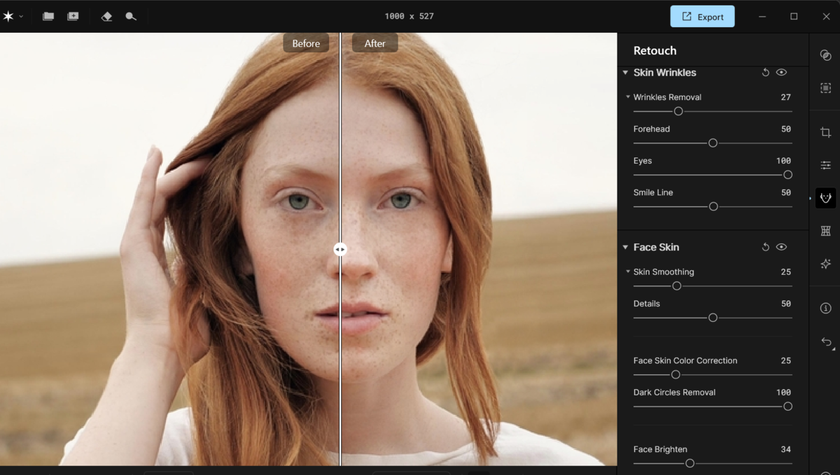Collapse the Skin Wrinkles section
Viewport: 840px width, 475px height.
625,72
